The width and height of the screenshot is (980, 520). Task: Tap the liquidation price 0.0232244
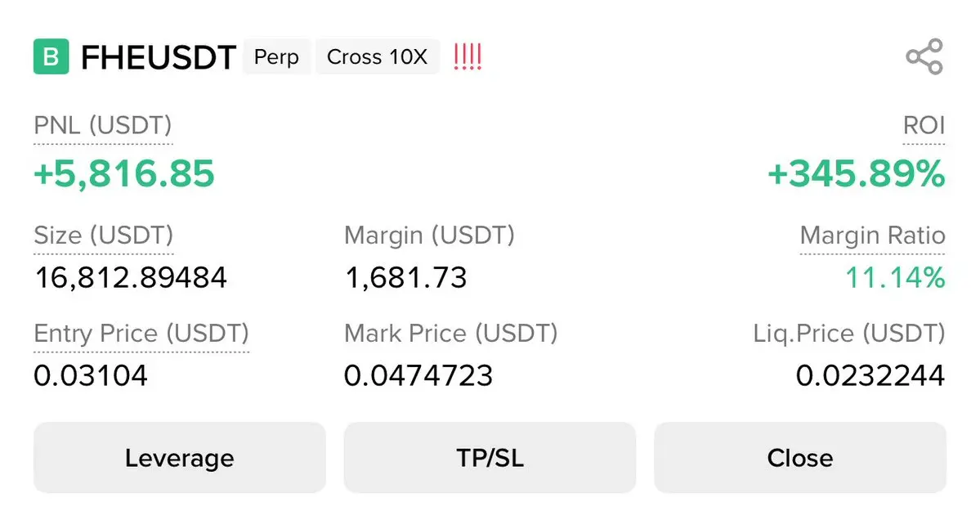coord(870,376)
